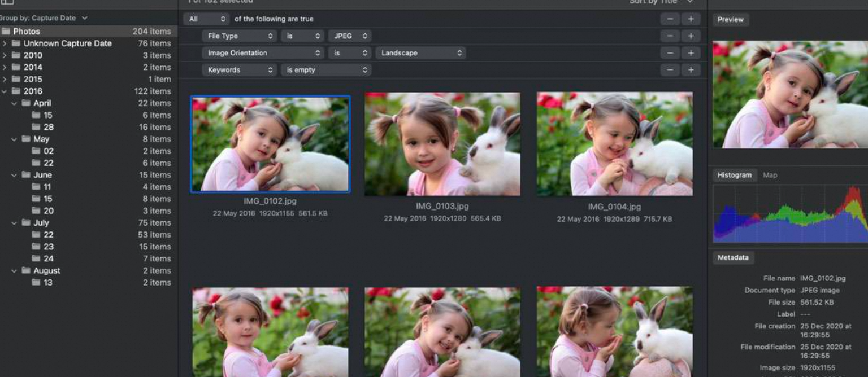Open the All/Any match dropdown
Viewport: 868px width, 377px height.
pos(206,19)
